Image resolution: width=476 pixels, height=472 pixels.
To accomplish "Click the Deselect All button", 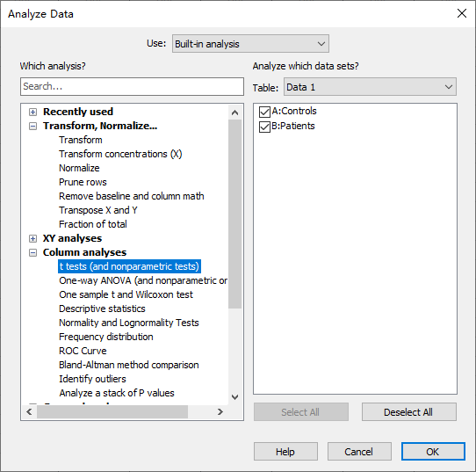I will 408,412.
